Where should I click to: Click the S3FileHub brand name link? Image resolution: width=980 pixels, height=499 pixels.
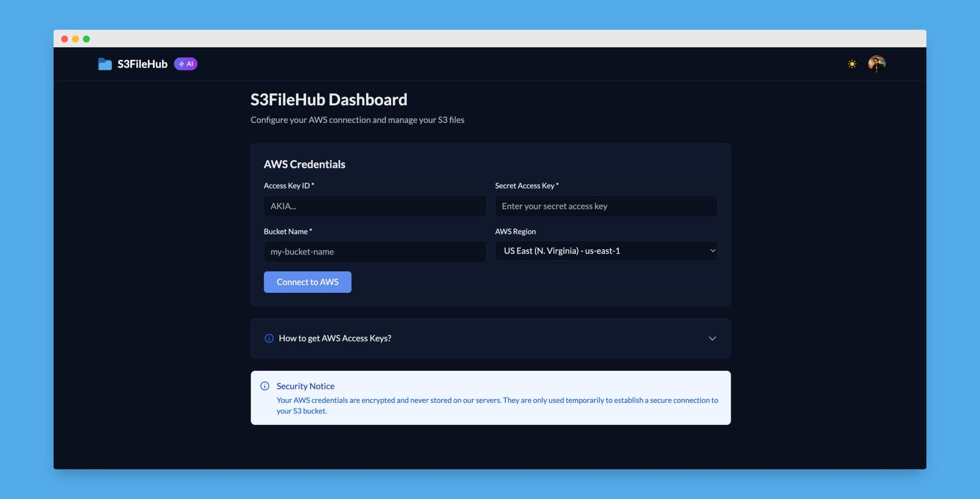click(x=143, y=64)
